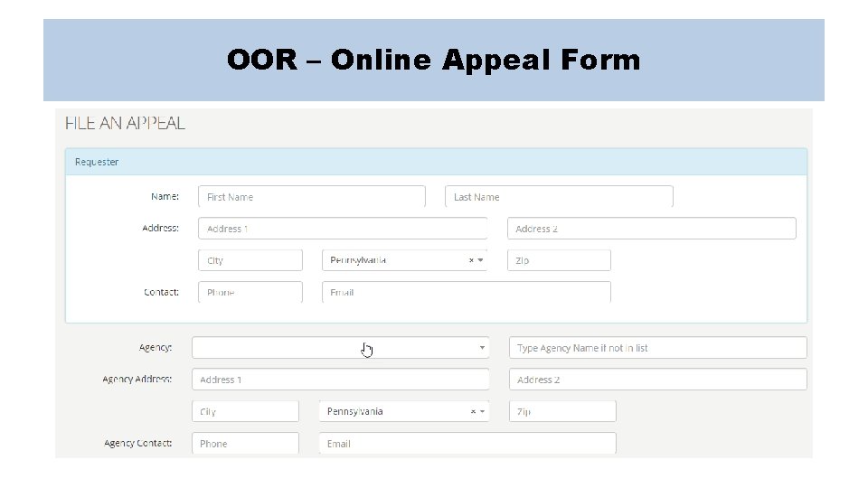The image size is (868, 488).
Task: Click the requester Name label
Action: pos(165,196)
